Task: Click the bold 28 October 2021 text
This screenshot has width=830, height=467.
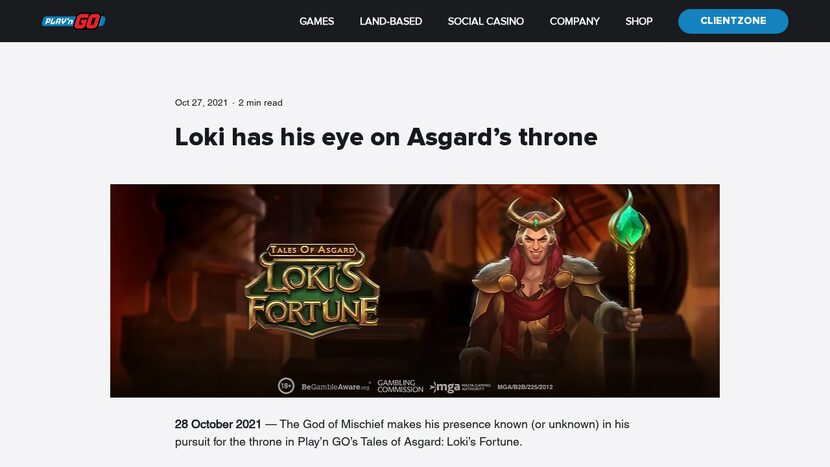Action: click(x=218, y=424)
